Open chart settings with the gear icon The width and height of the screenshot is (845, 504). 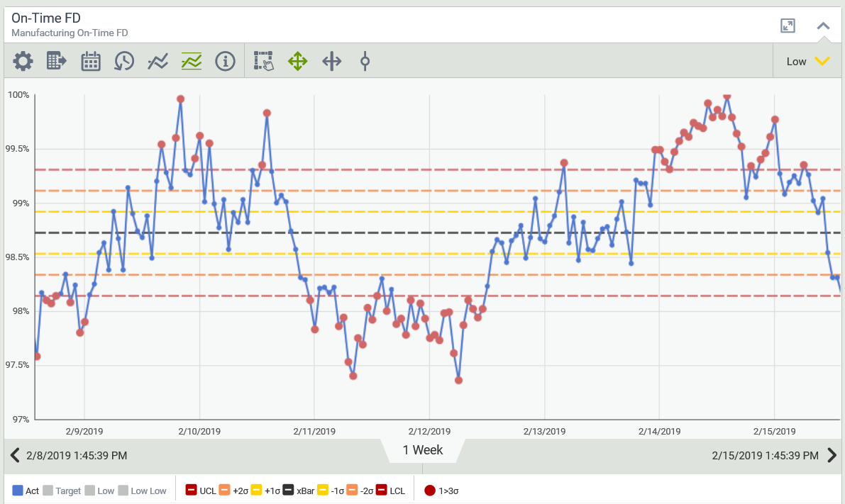tap(23, 61)
